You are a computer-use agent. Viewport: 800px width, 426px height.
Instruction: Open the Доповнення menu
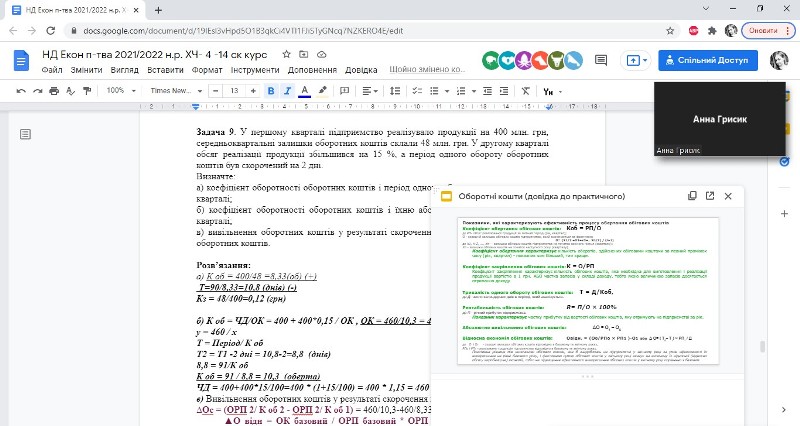(x=312, y=70)
